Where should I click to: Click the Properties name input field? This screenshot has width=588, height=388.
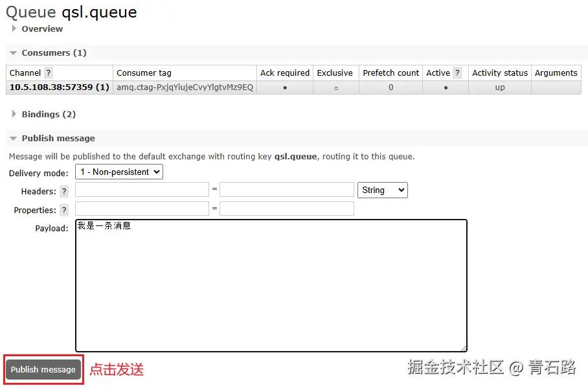point(142,209)
